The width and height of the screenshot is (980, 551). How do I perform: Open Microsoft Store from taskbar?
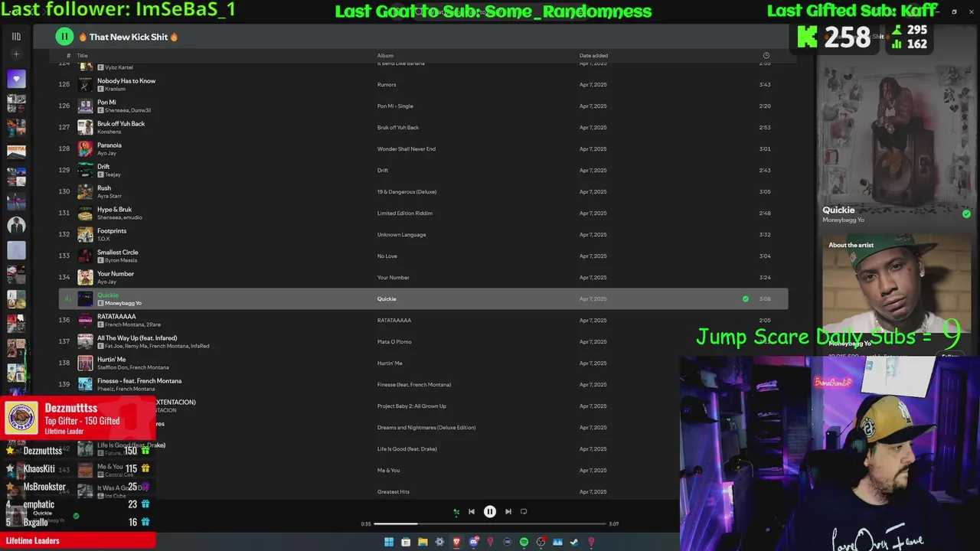(406, 542)
